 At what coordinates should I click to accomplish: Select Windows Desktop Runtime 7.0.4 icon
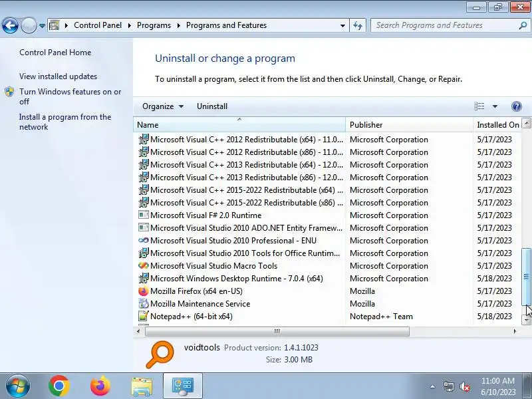coord(144,278)
